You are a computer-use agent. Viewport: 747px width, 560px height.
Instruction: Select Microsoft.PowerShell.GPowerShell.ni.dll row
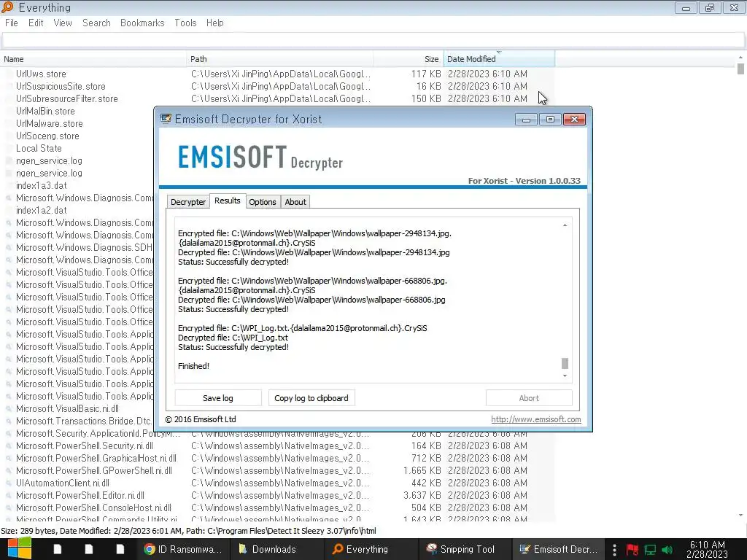coord(278,470)
